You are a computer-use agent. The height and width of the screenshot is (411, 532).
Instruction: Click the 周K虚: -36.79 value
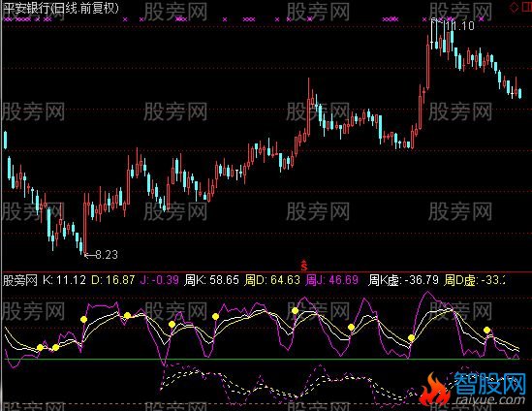tap(403, 280)
